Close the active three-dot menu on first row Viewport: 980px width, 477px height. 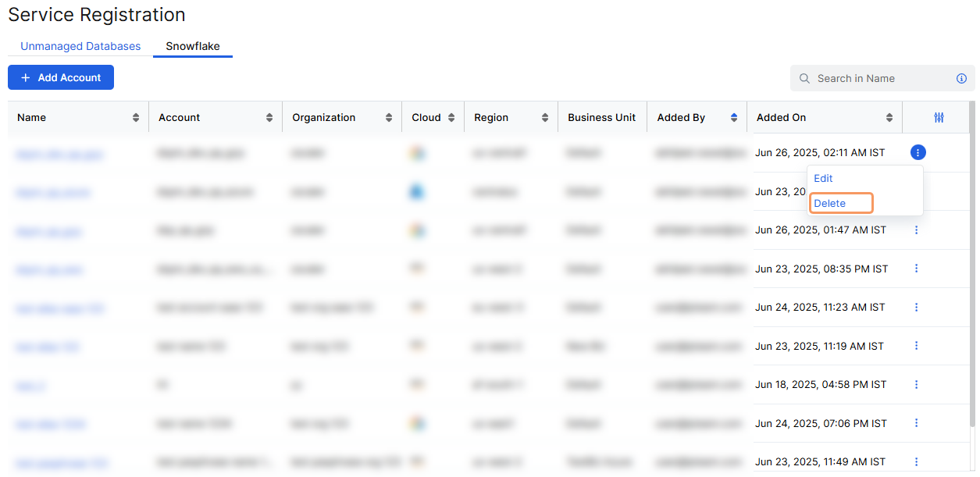(x=918, y=153)
